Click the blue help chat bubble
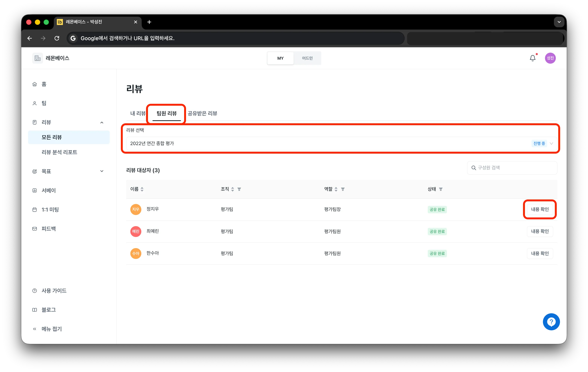 pyautogui.click(x=551, y=322)
